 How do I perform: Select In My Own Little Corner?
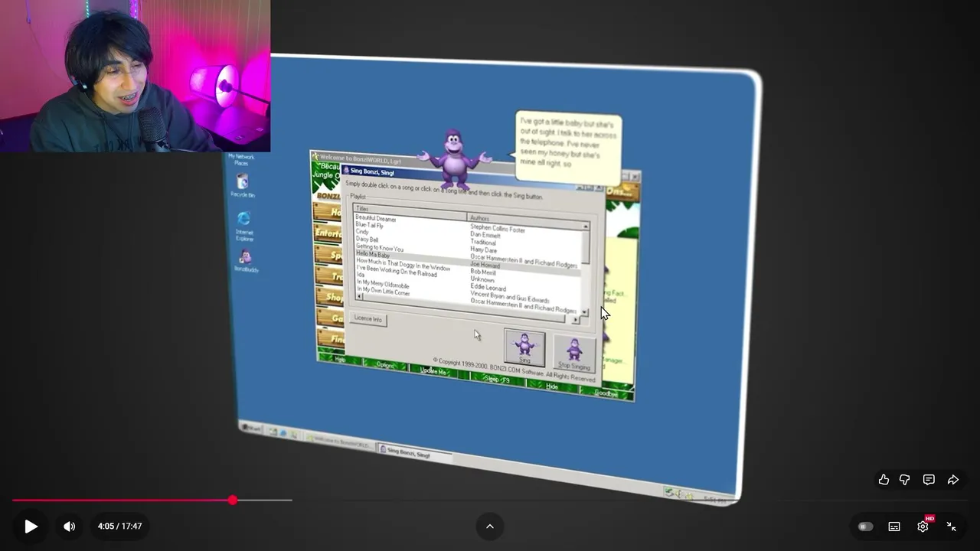383,292
